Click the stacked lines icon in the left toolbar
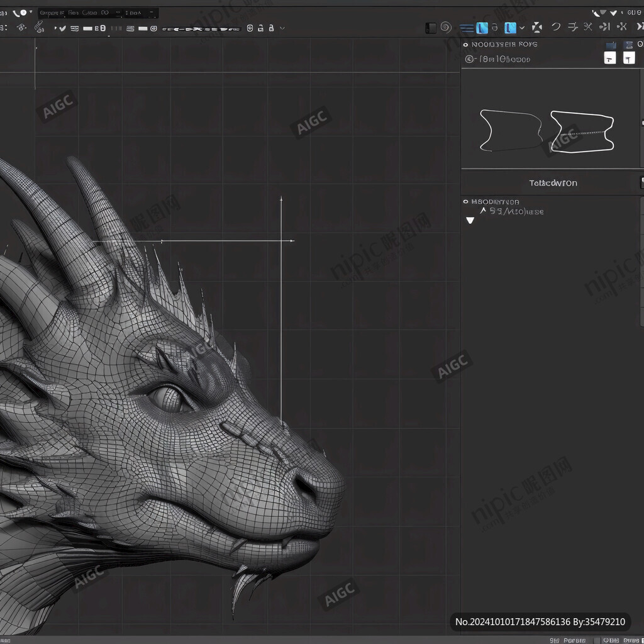The image size is (644, 644). 130,28
